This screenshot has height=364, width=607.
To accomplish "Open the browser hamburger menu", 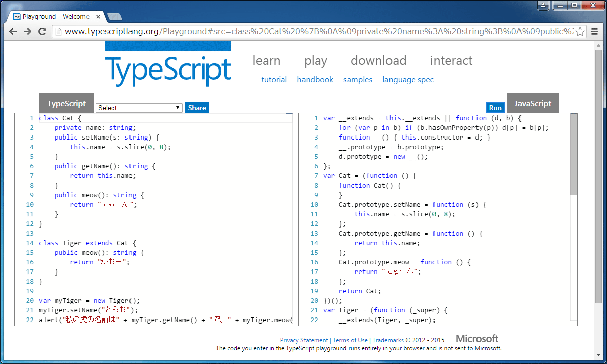I will [x=595, y=31].
